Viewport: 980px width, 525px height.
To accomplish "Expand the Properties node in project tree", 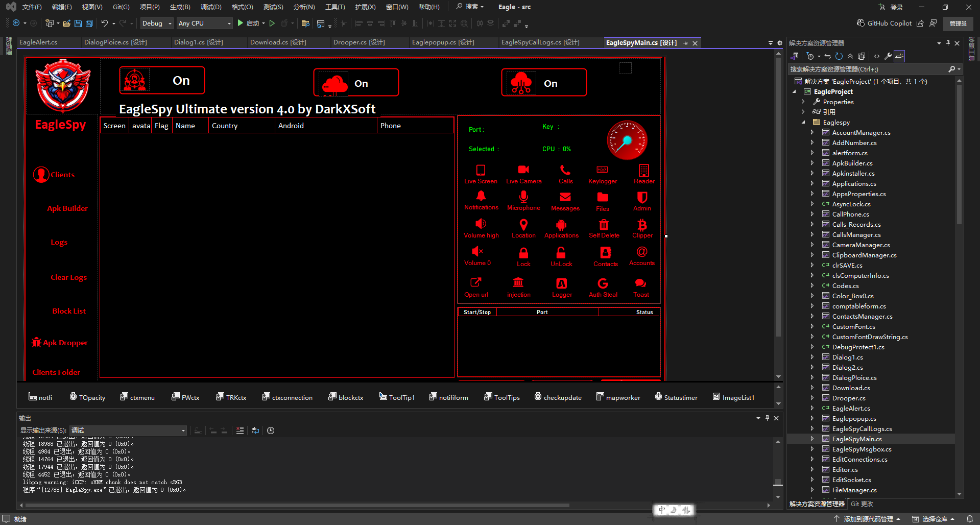I will coord(803,102).
